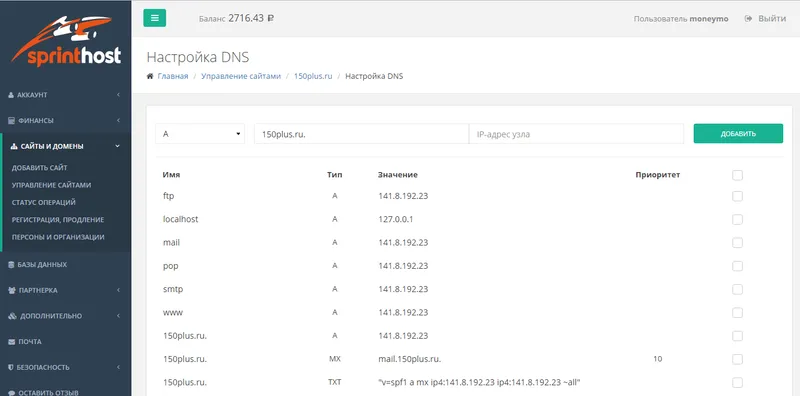Click the Значение column header
Viewport: 800px width, 396px height.
pos(398,175)
